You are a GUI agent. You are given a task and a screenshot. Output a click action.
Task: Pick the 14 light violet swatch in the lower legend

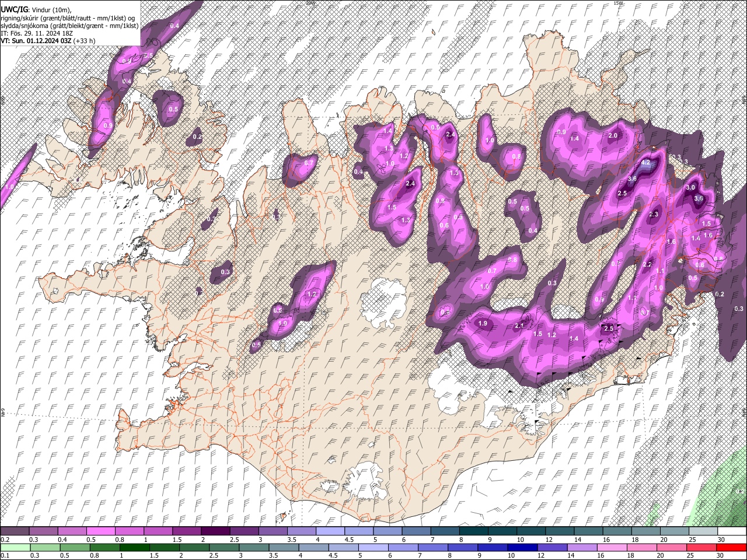pos(582,547)
